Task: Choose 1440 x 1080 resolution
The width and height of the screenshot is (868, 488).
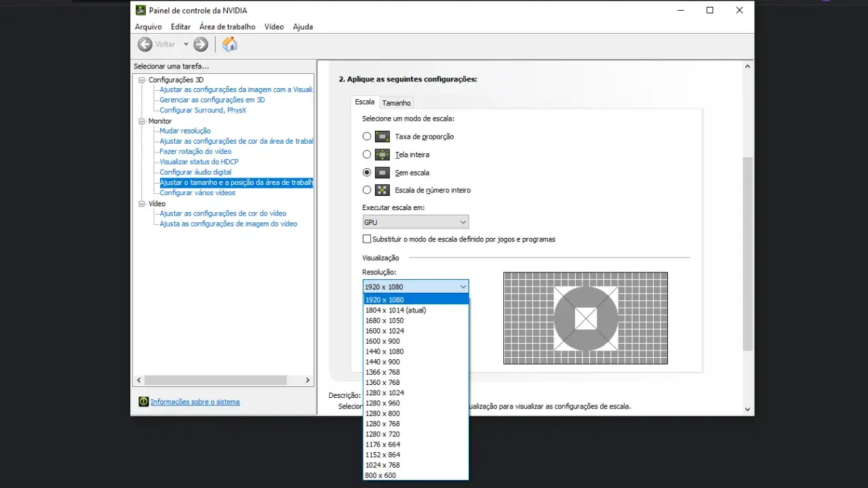Action: 416,352
